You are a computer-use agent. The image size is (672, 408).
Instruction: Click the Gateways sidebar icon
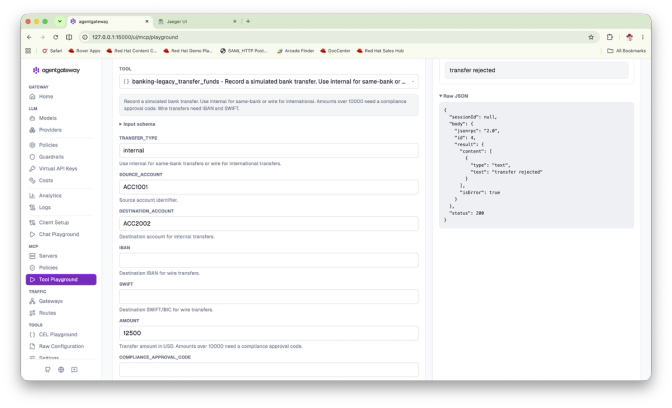(32, 301)
